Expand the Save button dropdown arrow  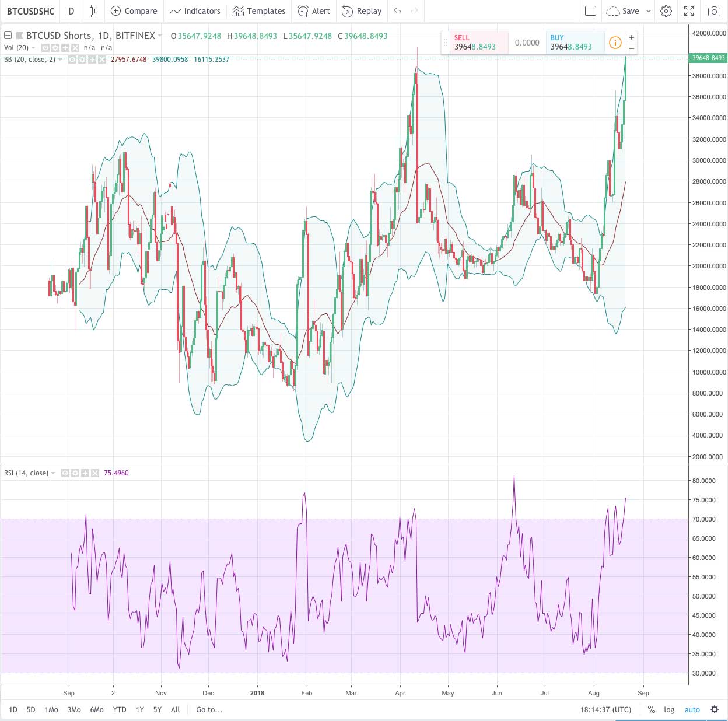coord(648,10)
